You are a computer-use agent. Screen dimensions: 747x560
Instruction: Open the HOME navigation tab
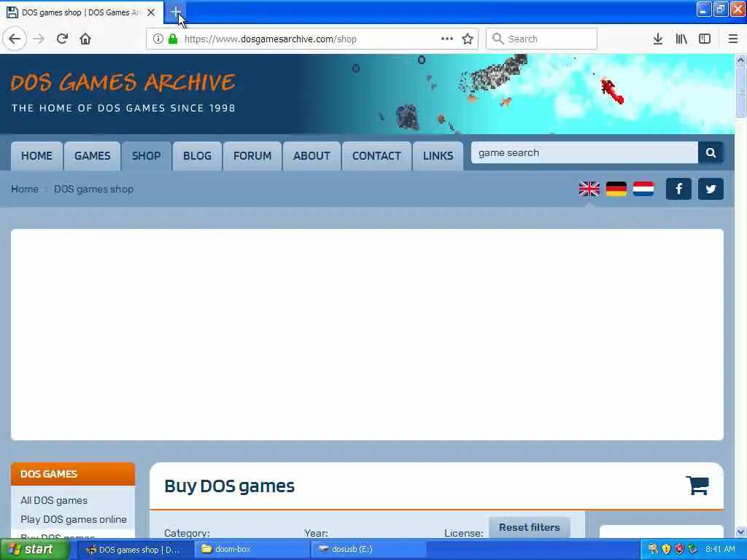36,156
